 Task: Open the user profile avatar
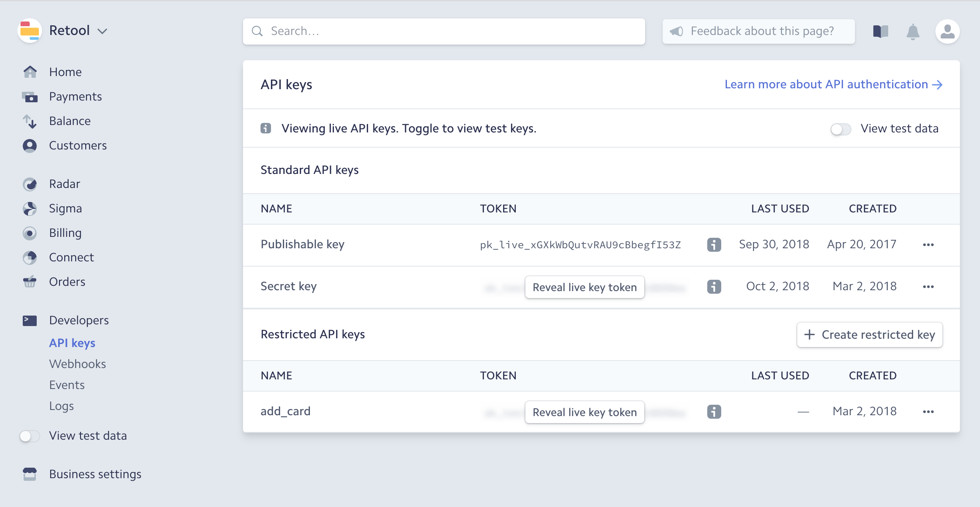947,31
